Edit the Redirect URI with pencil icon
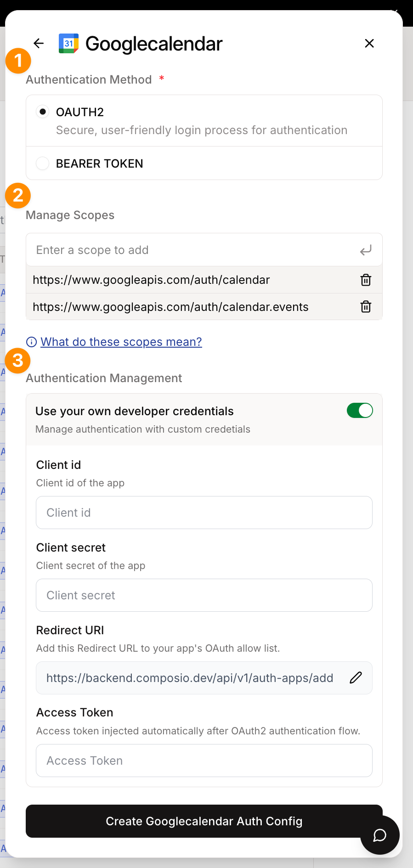Screen dimensions: 413x868 [356, 678]
